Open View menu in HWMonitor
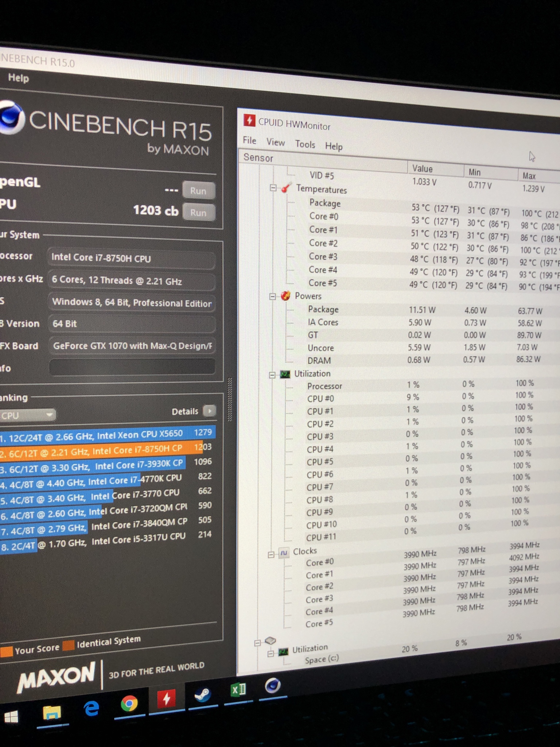 click(x=276, y=142)
